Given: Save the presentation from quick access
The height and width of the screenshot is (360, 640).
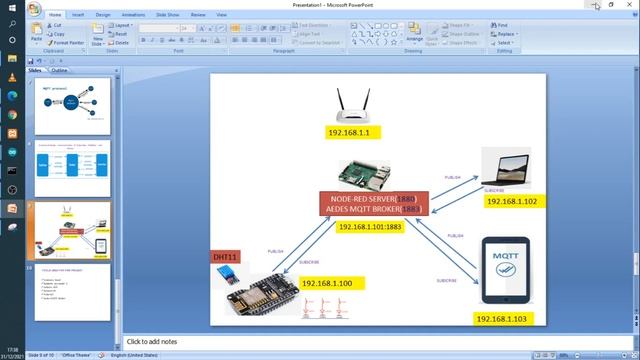Looking at the screenshot, I should click(31, 61).
